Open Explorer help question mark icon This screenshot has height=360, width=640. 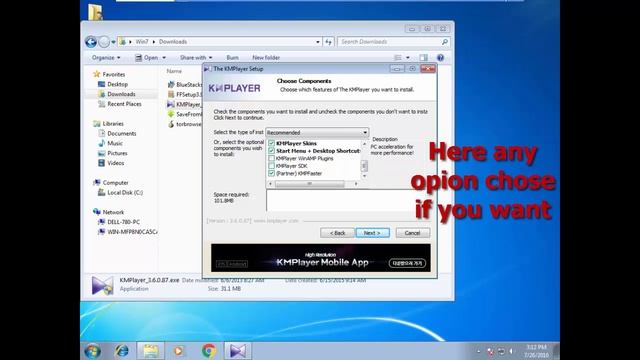(440, 58)
